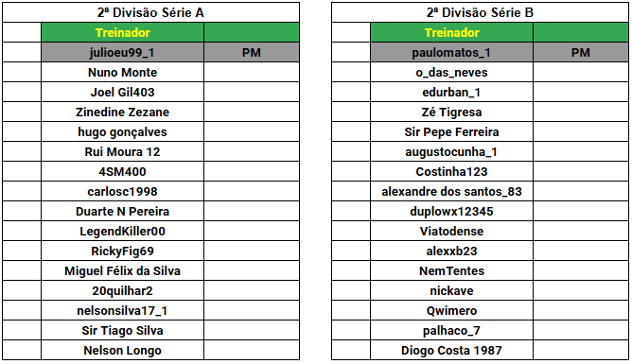
Task: Select the julioeu99_1 trainer cell
Action: coord(123,52)
